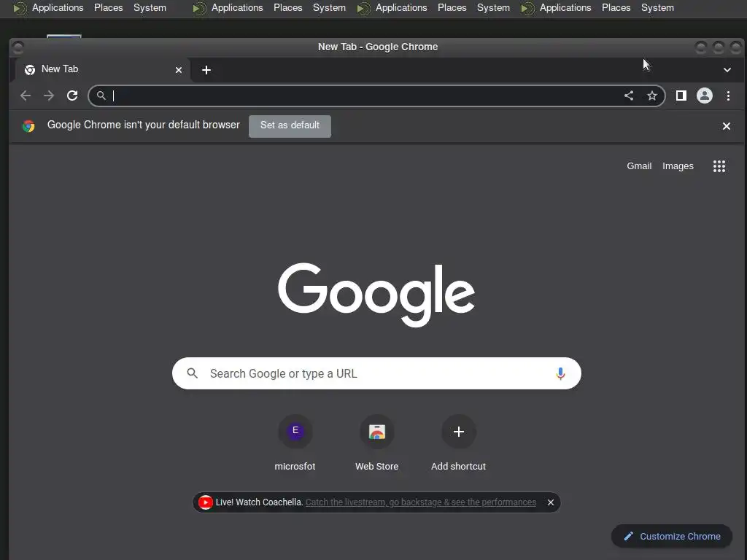Share this page icon in address bar
This screenshot has height=560, width=747.
tap(629, 96)
